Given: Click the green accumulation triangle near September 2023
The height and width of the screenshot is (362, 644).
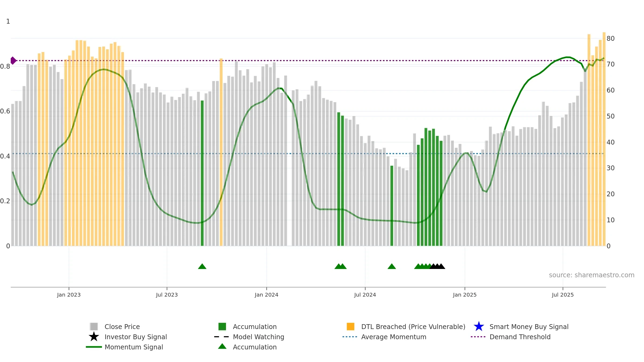Looking at the screenshot, I should coord(202,266).
